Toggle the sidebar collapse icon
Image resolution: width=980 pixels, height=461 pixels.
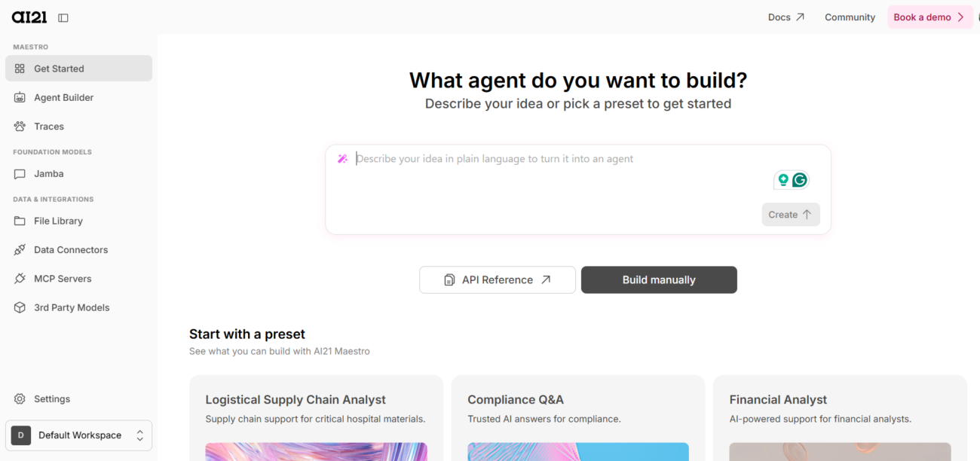[63, 17]
